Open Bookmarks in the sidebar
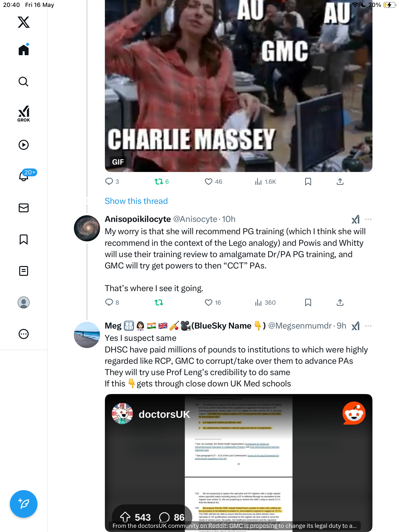This screenshot has height=532, width=399. (24, 239)
